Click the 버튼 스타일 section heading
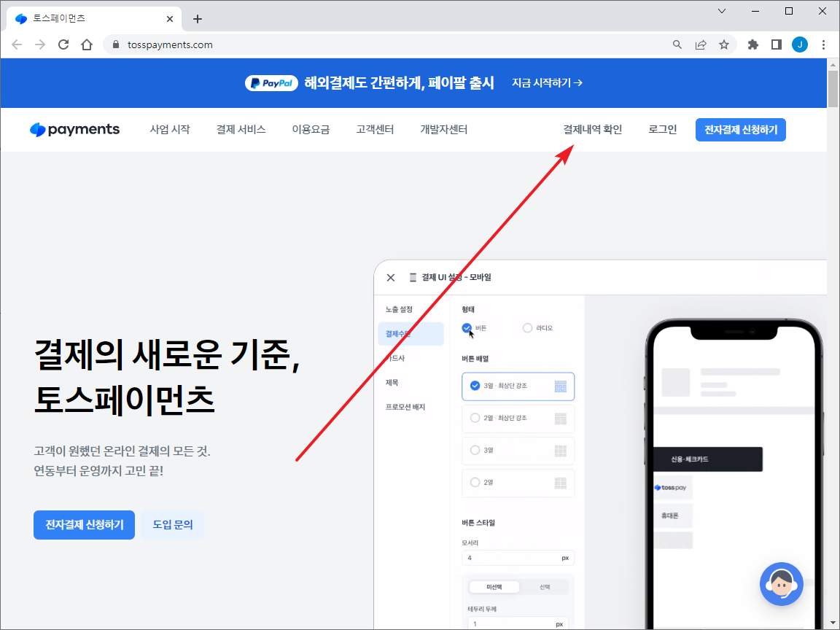Viewport: 840px width, 630px height. click(x=478, y=522)
